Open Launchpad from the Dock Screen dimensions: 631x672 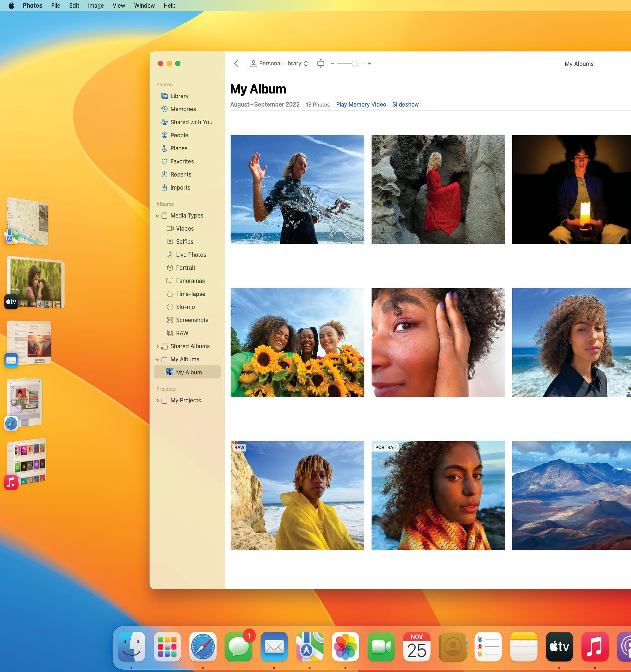[x=167, y=646]
